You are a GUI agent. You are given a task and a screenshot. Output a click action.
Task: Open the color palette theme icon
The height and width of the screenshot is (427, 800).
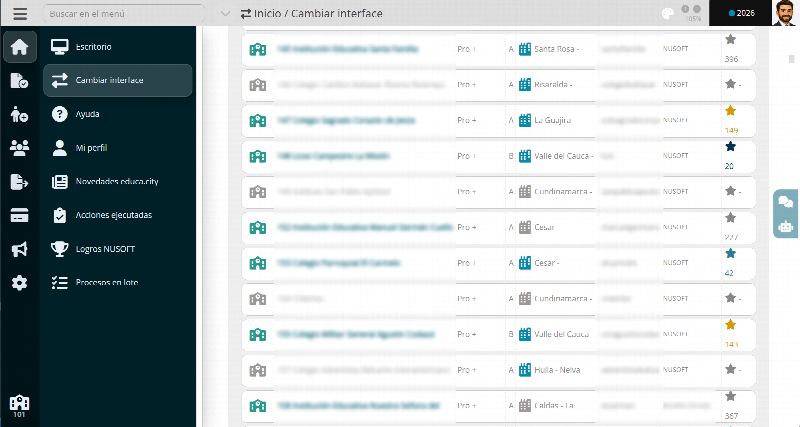pyautogui.click(x=668, y=14)
